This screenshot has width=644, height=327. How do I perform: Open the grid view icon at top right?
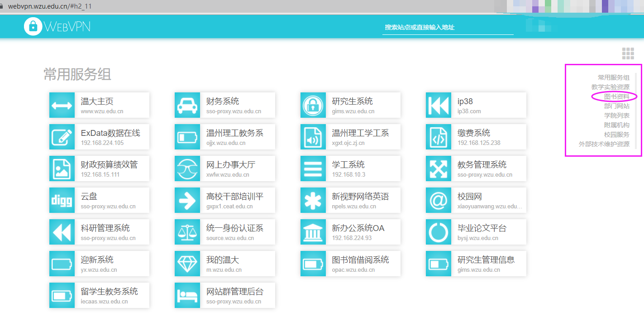628,53
